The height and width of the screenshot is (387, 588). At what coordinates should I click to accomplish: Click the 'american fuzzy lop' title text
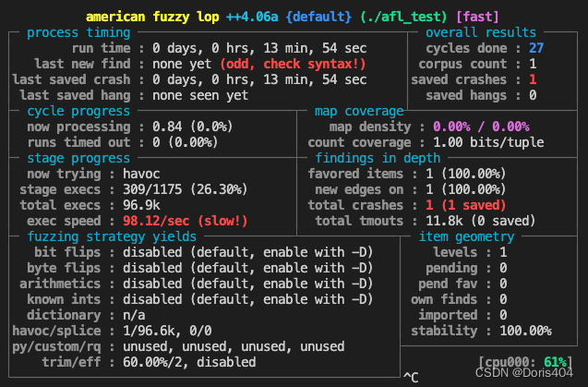[x=152, y=18]
